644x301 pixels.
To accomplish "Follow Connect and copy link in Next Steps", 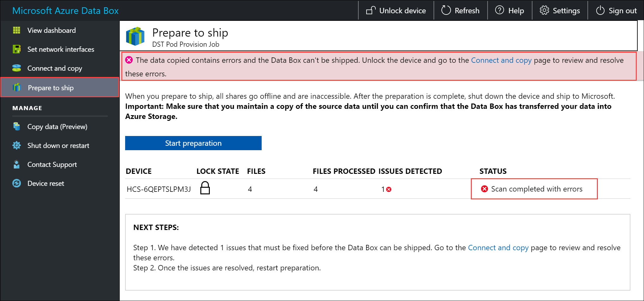I will tap(498, 248).
